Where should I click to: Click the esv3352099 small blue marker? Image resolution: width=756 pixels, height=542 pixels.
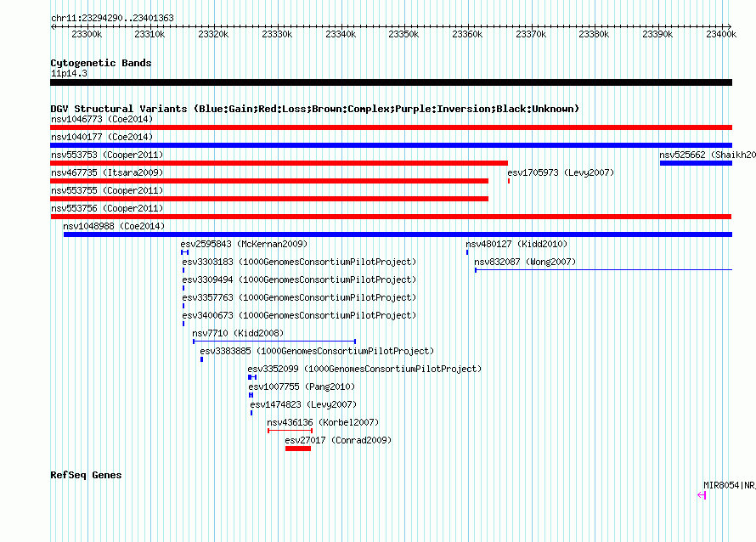coord(252,377)
